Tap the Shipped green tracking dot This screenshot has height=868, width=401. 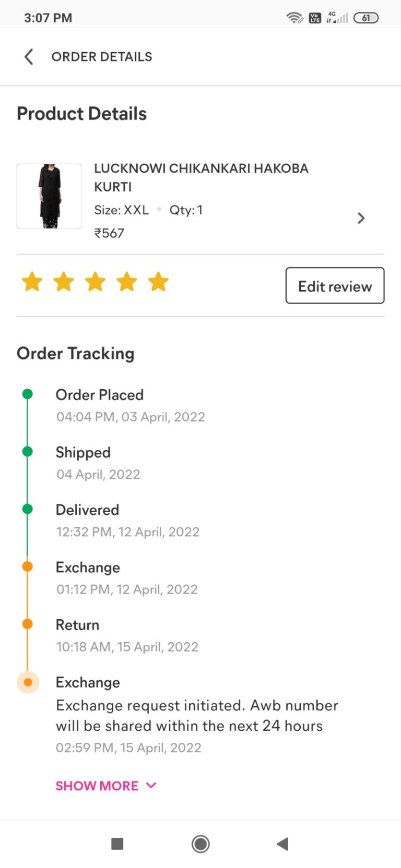click(28, 451)
